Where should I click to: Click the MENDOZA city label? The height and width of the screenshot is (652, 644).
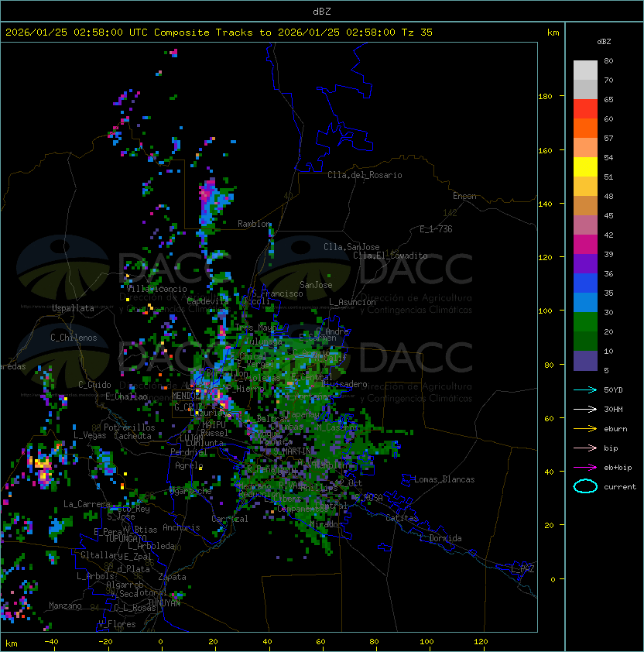coord(187,396)
